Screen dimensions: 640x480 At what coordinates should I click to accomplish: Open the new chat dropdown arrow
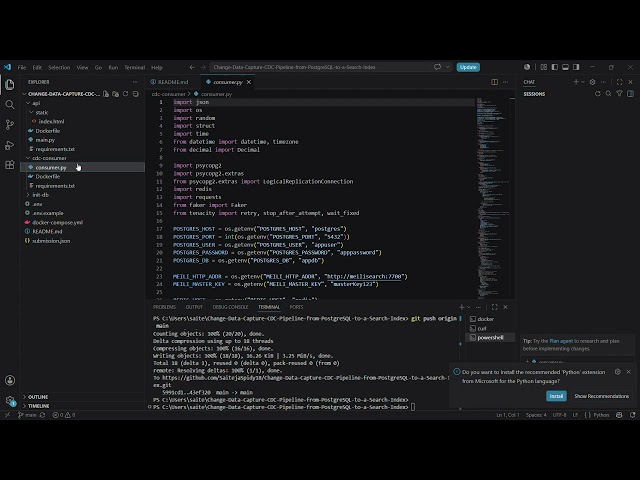tap(582, 82)
